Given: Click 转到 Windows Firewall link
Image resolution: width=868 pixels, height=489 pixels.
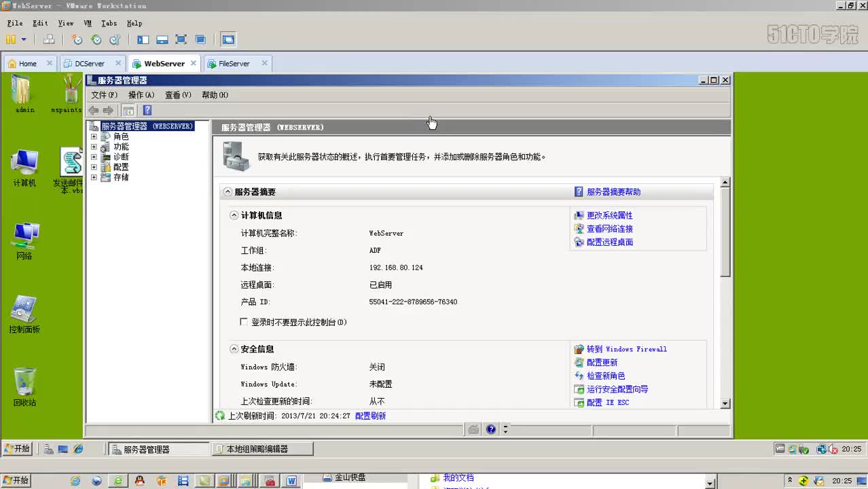Looking at the screenshot, I should tap(626, 349).
